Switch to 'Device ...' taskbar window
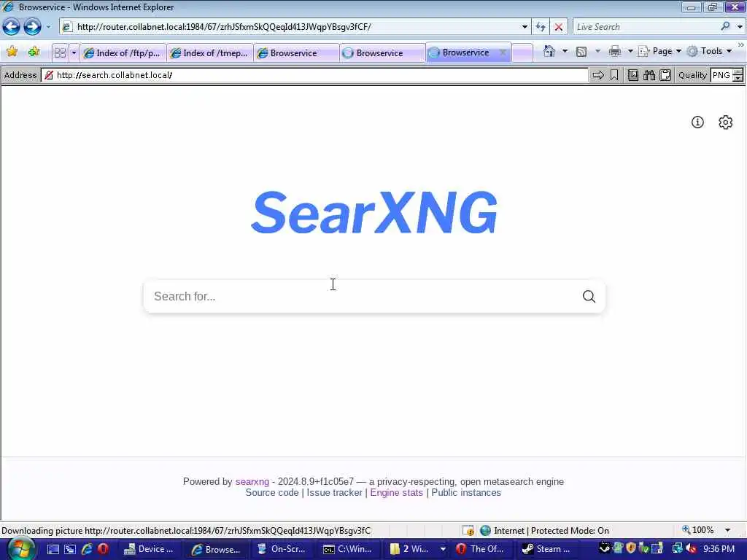The width and height of the screenshot is (747, 560). (149, 549)
